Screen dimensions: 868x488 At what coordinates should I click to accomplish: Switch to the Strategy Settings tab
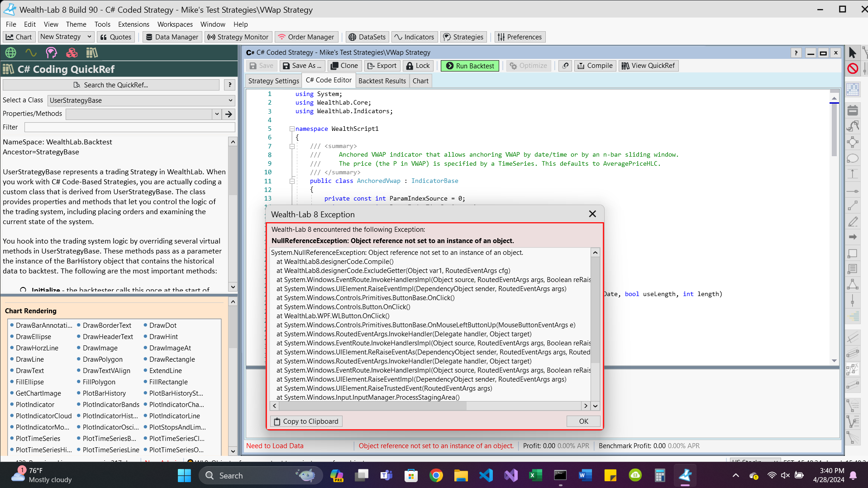click(274, 81)
